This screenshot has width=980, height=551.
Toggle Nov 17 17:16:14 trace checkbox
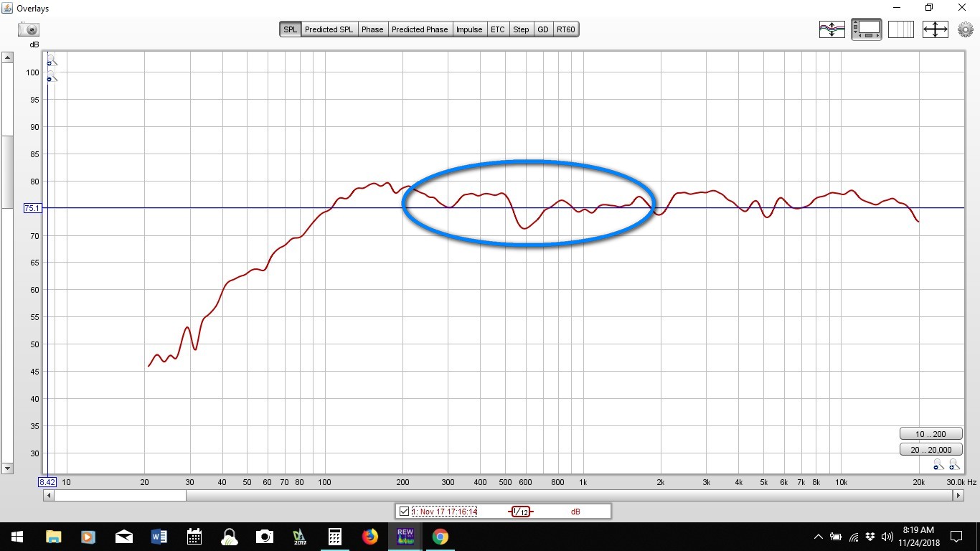(x=404, y=512)
